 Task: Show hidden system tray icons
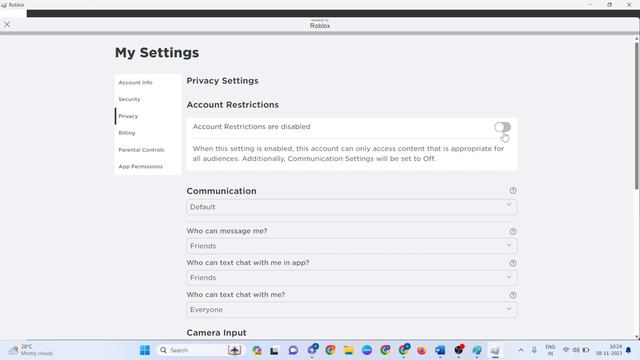520,350
